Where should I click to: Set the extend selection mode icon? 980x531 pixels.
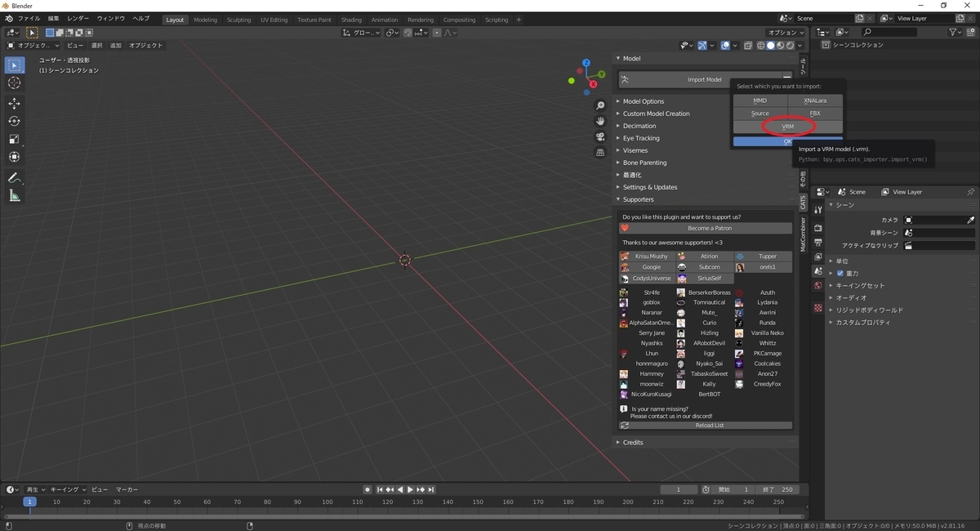coord(60,33)
